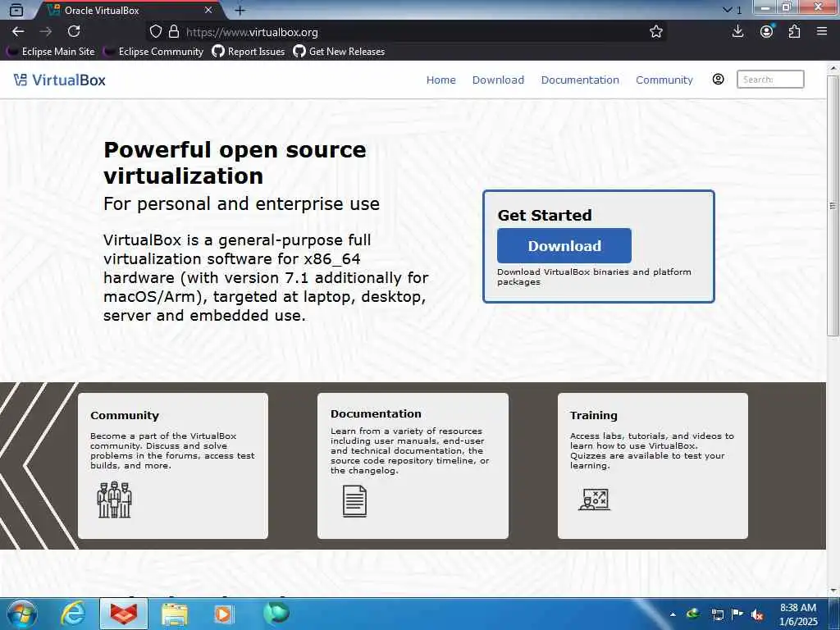Image resolution: width=840 pixels, height=630 pixels.
Task: Go to the Home nav item
Action: tap(441, 80)
